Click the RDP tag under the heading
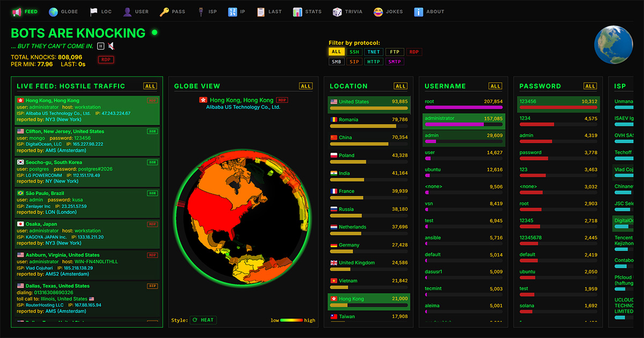Viewport: 644px width, 338px height. coord(106,60)
